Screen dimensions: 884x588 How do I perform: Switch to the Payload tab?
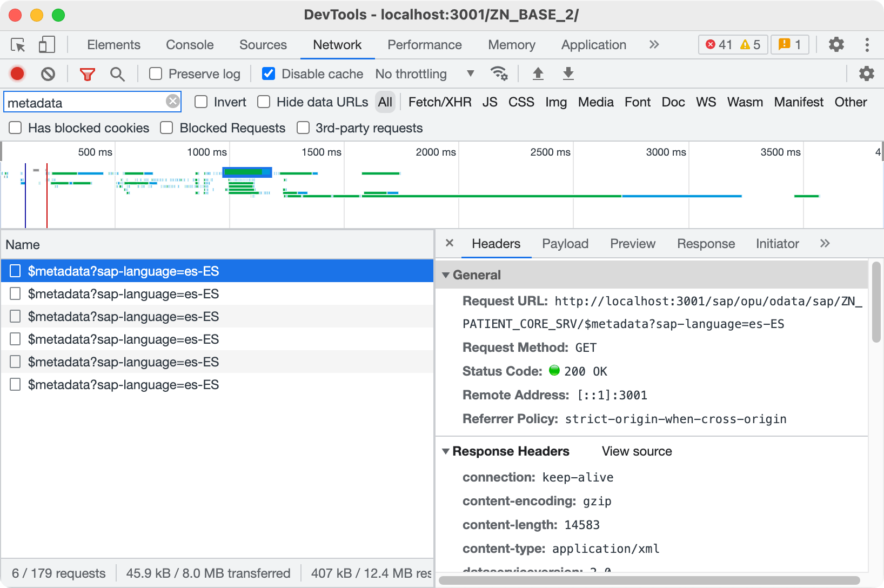point(565,244)
